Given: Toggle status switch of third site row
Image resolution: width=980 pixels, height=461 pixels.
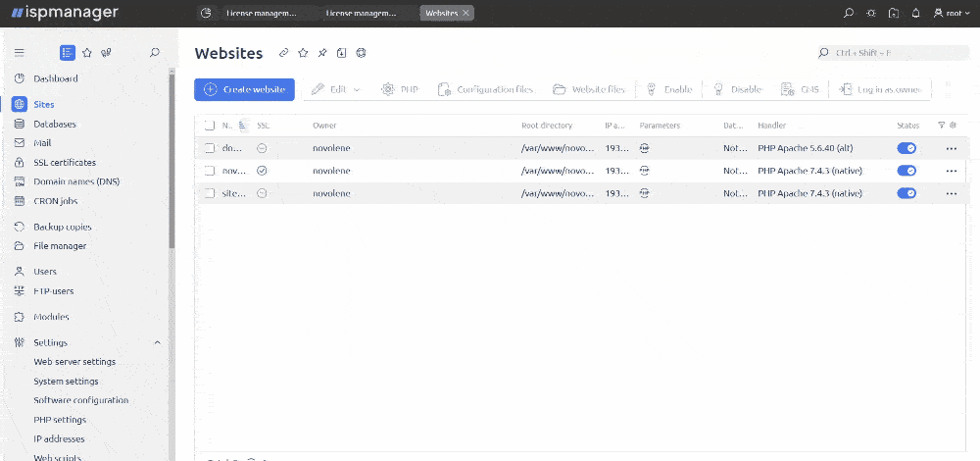Looking at the screenshot, I should pos(906,193).
